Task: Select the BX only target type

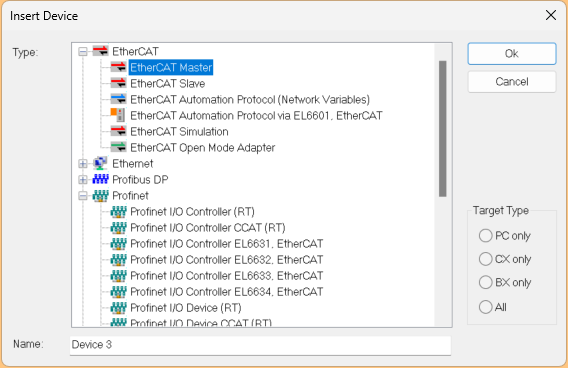Action: [485, 282]
